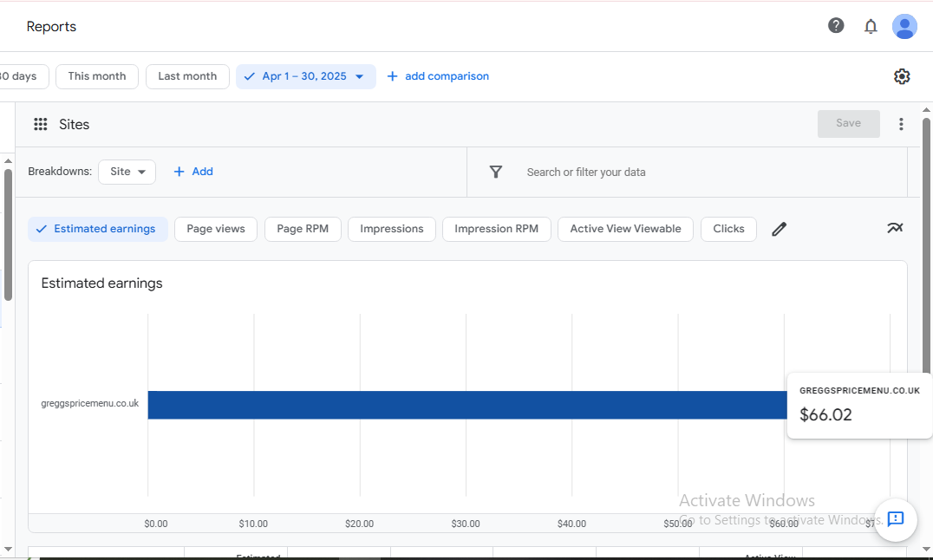Open the three-dot more options menu
This screenshot has width=933, height=560.
pos(901,124)
